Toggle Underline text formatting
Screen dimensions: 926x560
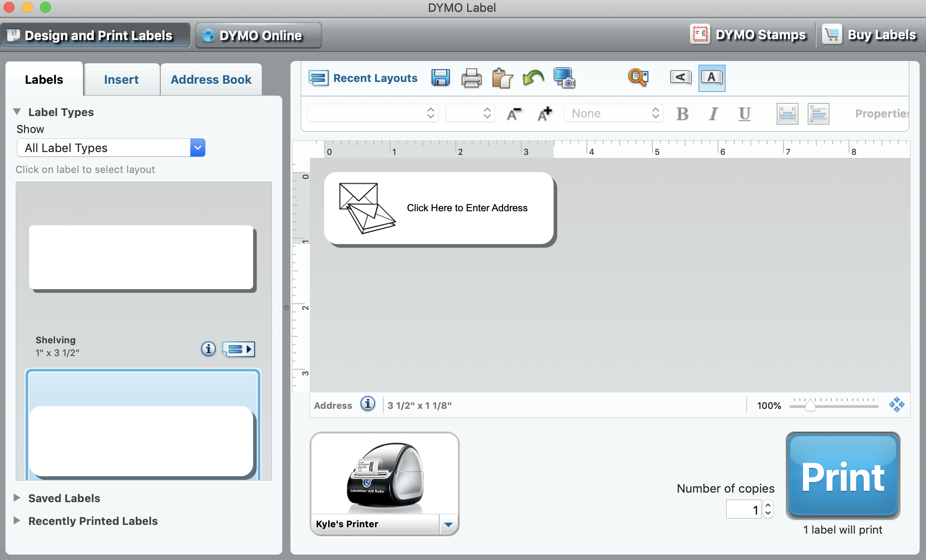744,113
